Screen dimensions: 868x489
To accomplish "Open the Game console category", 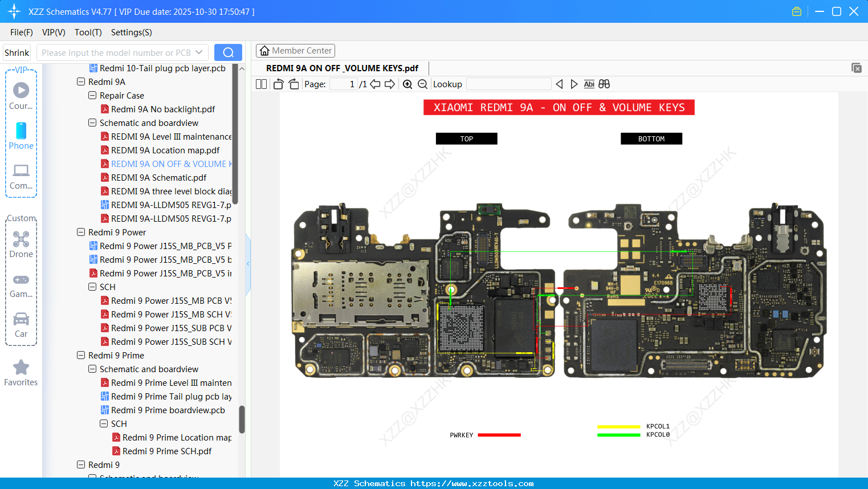I will (21, 285).
